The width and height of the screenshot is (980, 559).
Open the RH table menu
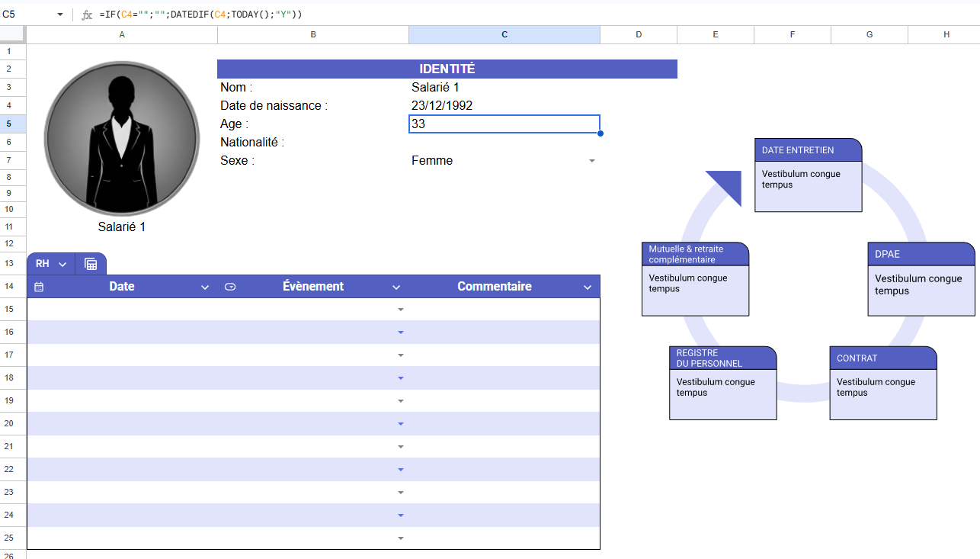pyautogui.click(x=51, y=264)
